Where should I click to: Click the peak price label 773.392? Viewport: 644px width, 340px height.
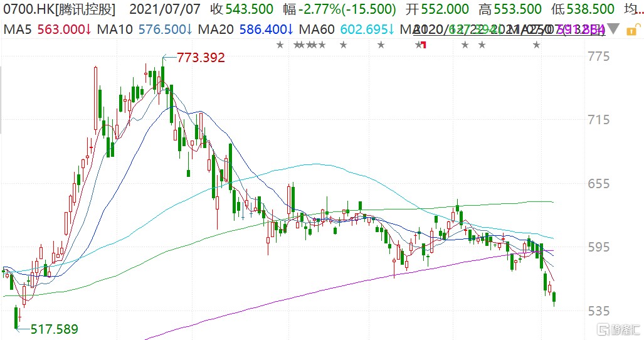(201, 58)
